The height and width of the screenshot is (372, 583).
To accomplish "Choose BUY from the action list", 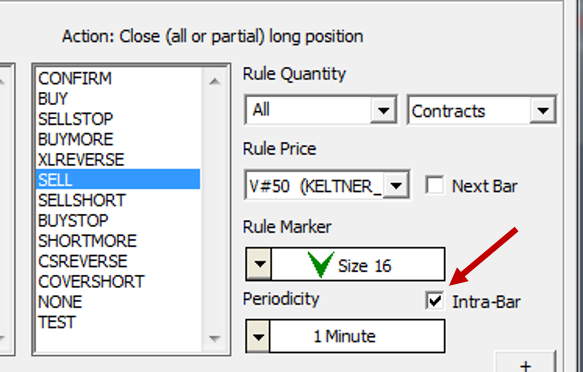I will tap(118, 99).
